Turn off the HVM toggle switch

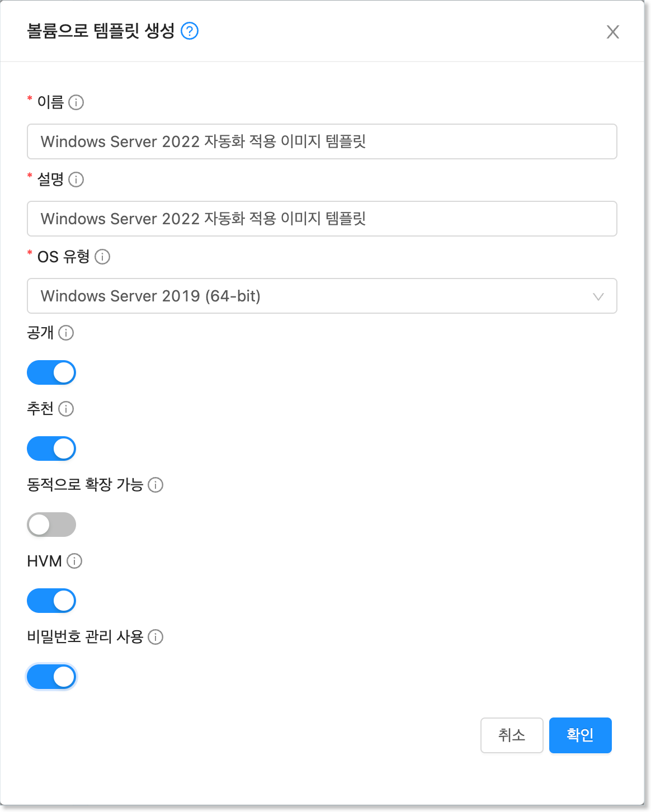tap(51, 601)
